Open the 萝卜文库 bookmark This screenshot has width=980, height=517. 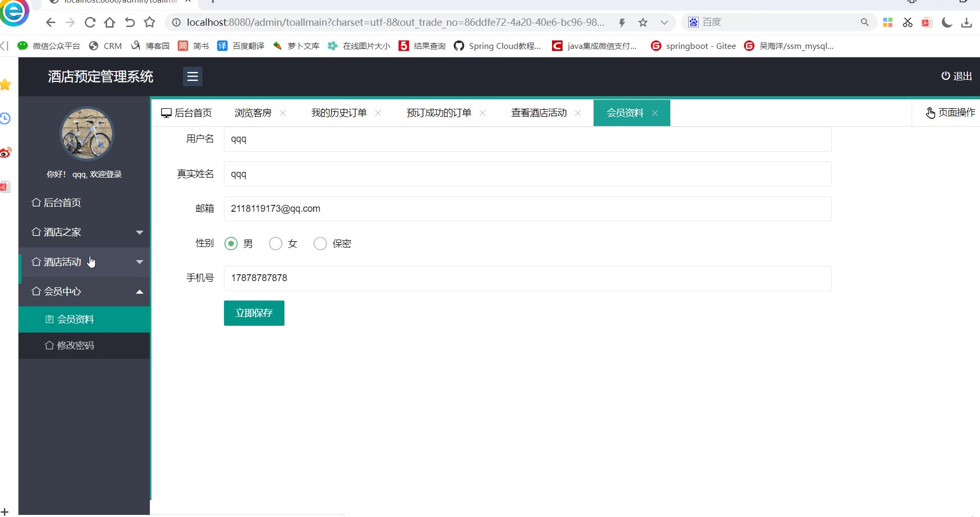296,46
